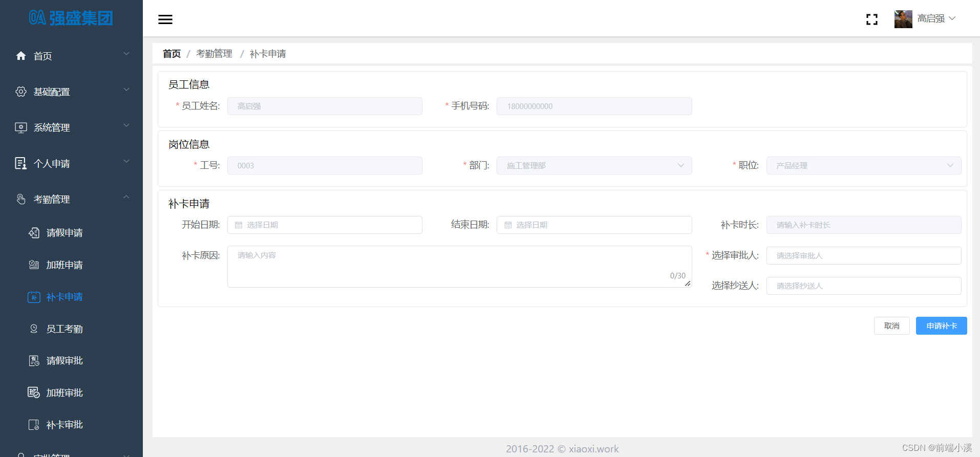Viewport: 980px width, 457px height.
Task: Click the document icon for 个人申请
Action: point(21,163)
